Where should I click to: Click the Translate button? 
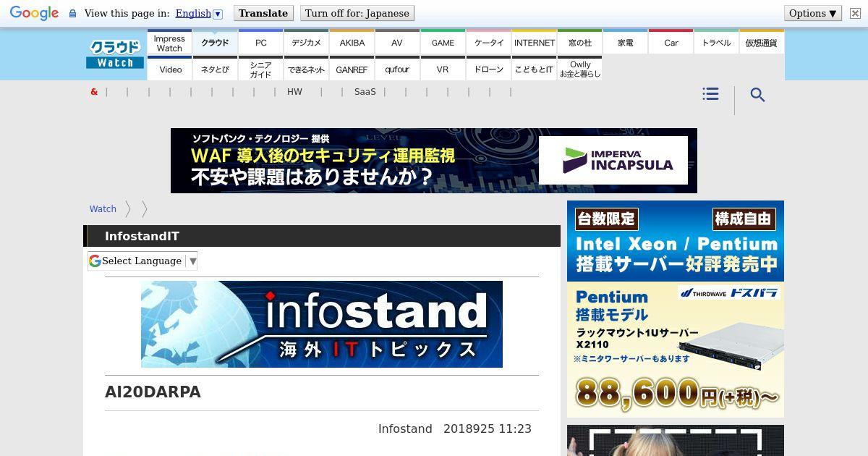coord(263,13)
